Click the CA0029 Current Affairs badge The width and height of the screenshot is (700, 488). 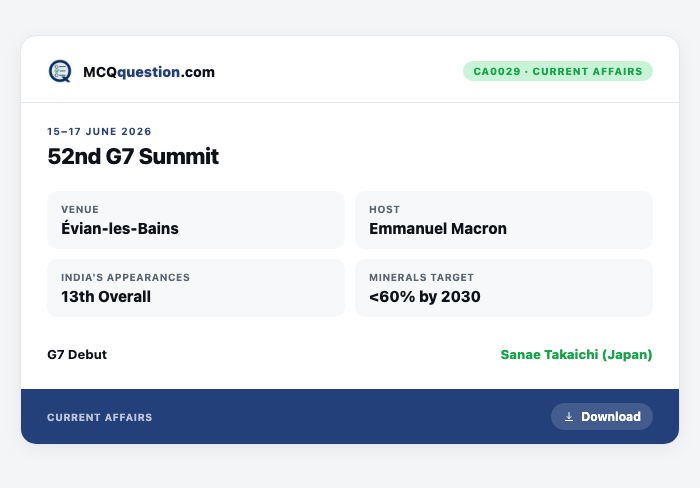558,71
